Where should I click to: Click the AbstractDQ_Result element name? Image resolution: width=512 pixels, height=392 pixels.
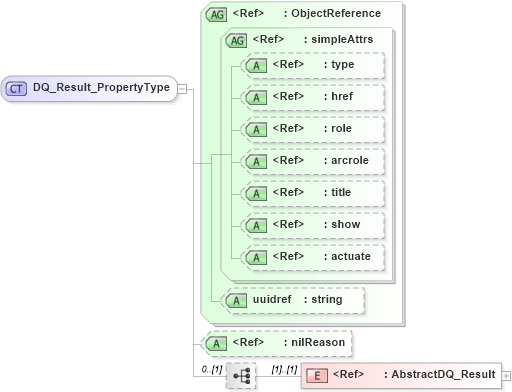coord(443,374)
